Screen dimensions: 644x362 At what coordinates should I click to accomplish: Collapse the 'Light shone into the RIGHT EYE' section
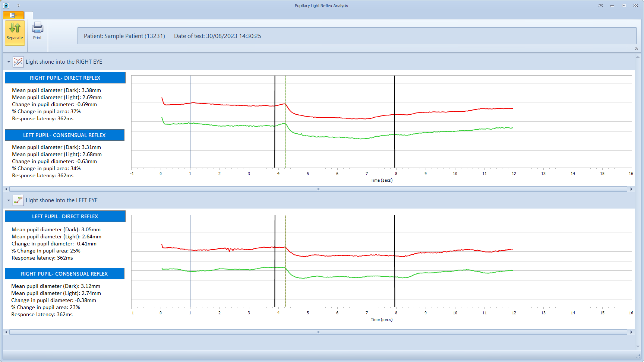coord(9,62)
